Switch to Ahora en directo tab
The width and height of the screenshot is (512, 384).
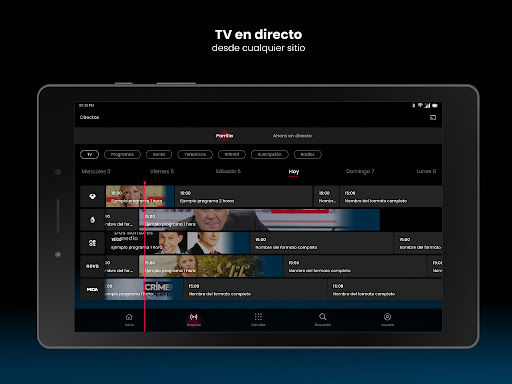(292, 136)
